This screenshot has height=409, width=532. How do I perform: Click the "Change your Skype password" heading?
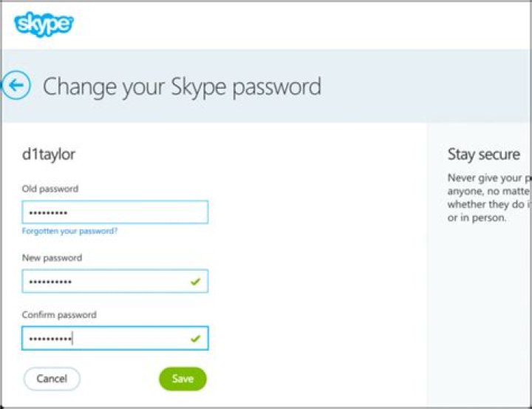coord(182,87)
